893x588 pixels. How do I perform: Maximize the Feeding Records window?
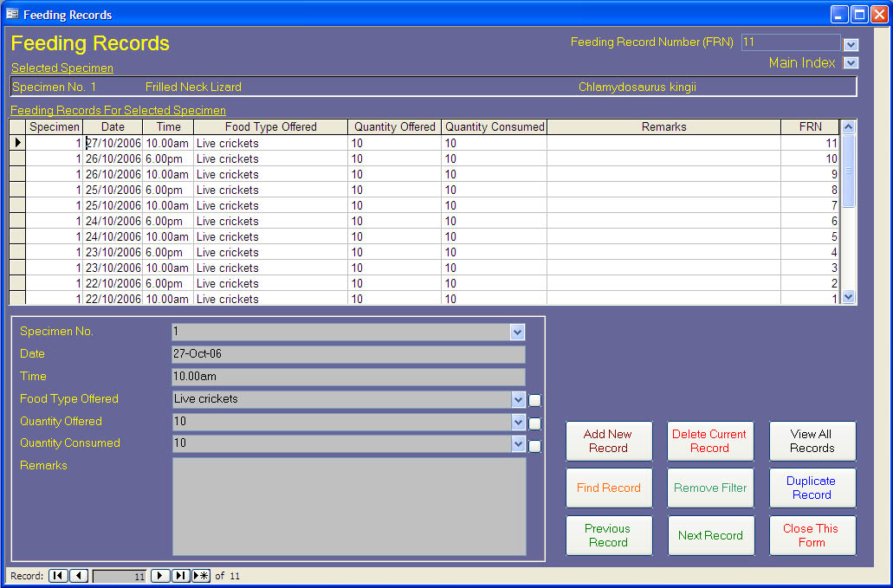859,14
